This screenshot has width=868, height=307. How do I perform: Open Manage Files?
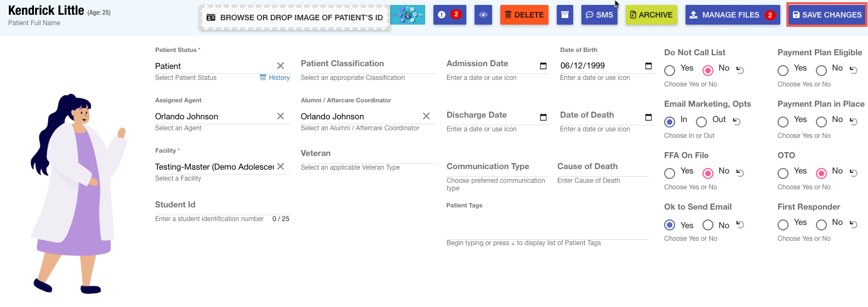(x=732, y=15)
